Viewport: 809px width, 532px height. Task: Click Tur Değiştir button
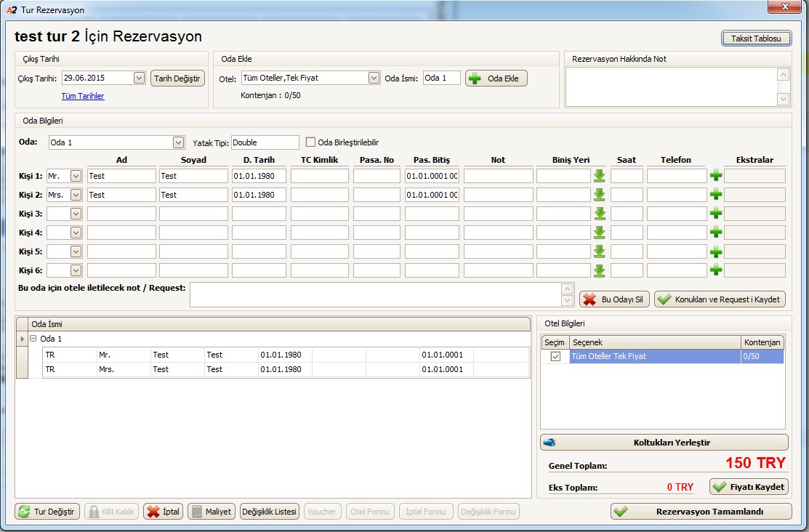click(47, 512)
